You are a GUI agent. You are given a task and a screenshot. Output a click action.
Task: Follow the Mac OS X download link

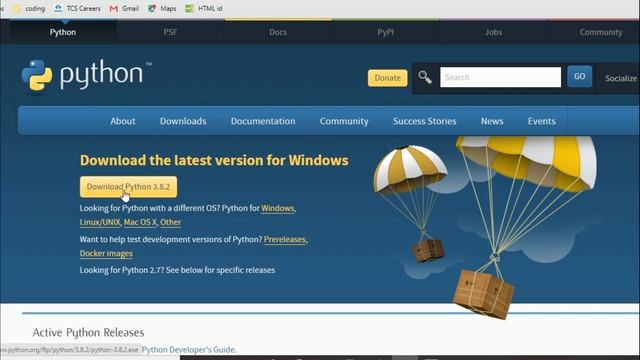click(x=140, y=222)
